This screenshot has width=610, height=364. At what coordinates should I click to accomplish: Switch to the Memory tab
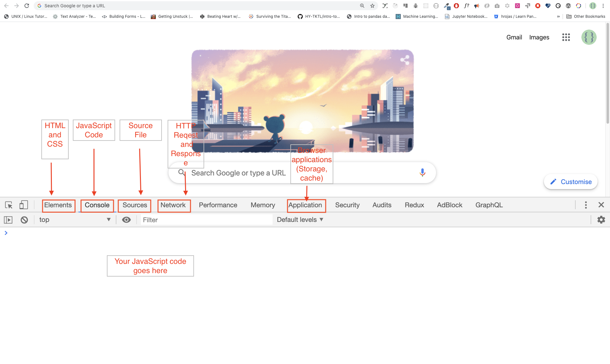coord(263,205)
